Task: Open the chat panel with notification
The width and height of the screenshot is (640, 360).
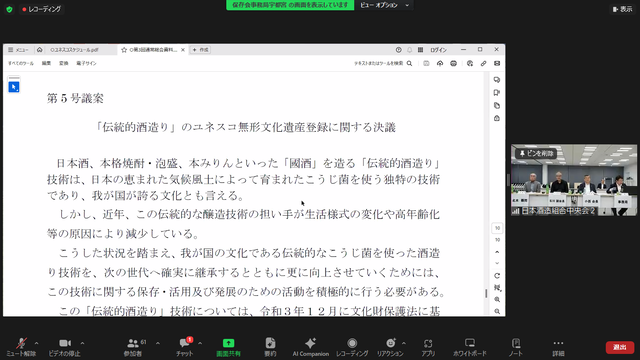Action: [x=184, y=347]
